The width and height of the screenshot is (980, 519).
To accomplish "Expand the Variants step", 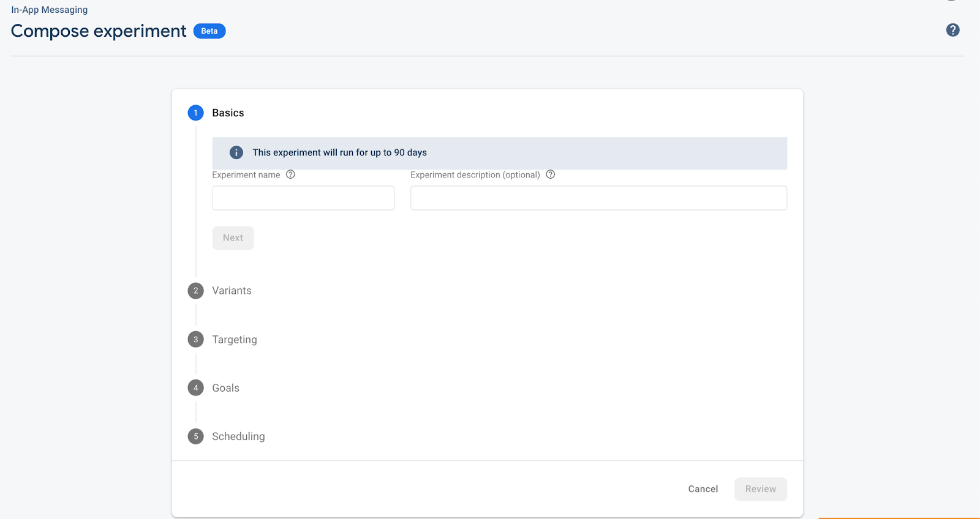I will 232,291.
